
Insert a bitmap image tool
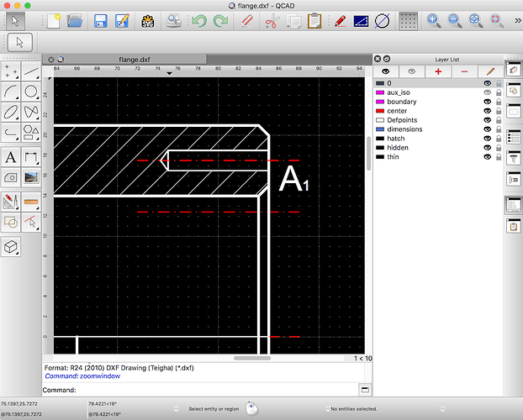point(31,177)
